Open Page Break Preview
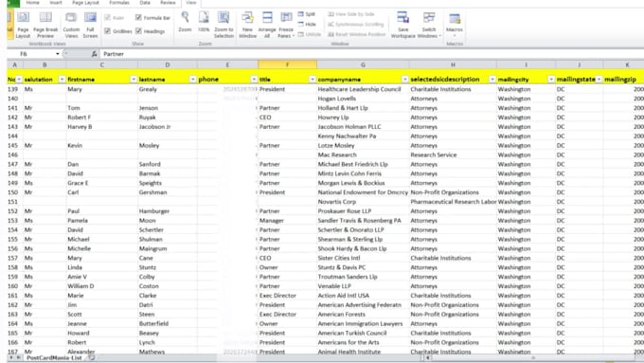Image resolution: width=644 pixels, height=363 pixels. point(45,25)
